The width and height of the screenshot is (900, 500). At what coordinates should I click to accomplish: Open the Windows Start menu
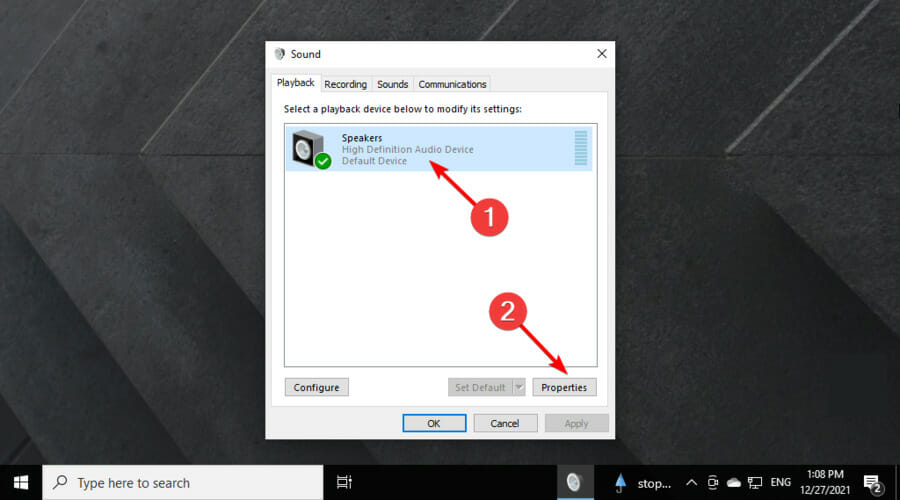(x=21, y=483)
